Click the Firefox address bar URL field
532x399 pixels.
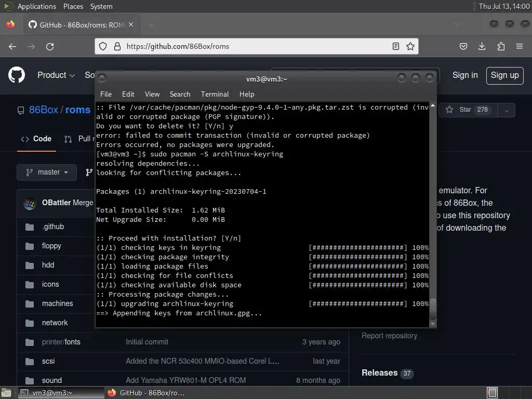[256, 46]
